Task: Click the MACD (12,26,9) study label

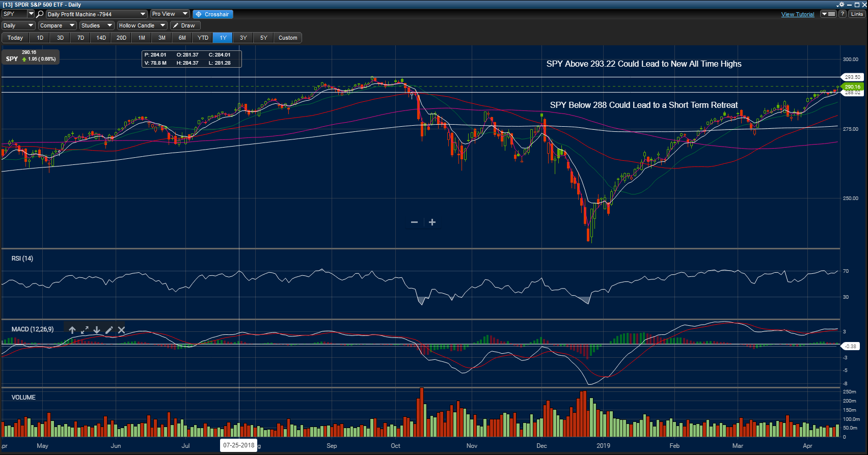Action: (x=33, y=329)
